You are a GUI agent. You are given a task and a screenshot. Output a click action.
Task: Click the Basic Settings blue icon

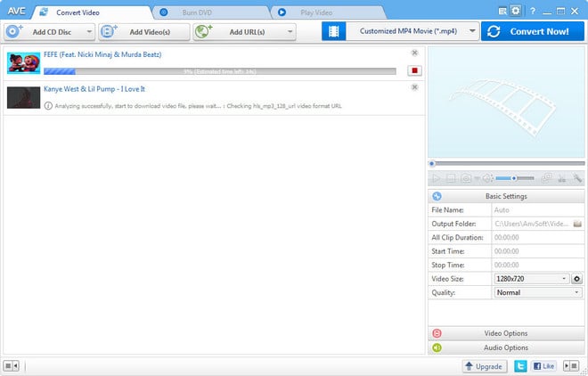pyautogui.click(x=437, y=196)
